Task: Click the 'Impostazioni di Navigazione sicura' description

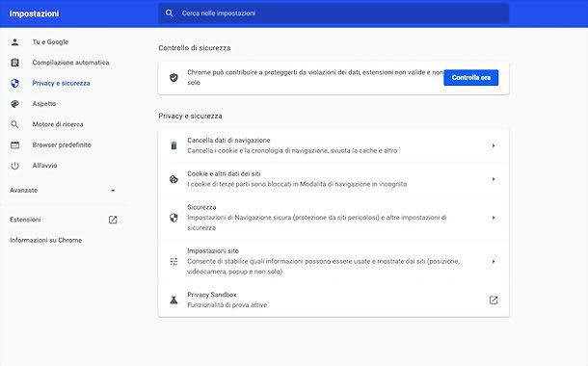Action: [x=317, y=222]
